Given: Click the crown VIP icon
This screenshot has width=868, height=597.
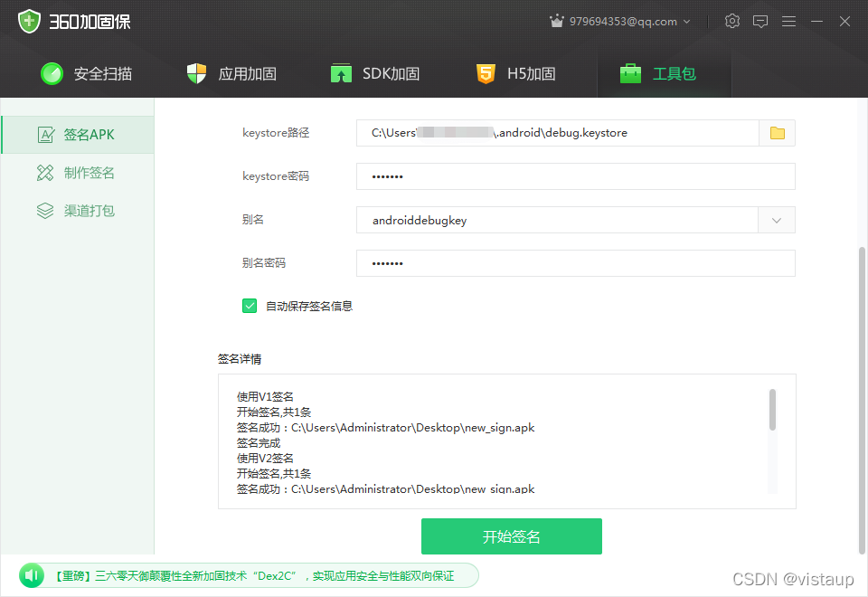Looking at the screenshot, I should (556, 21).
